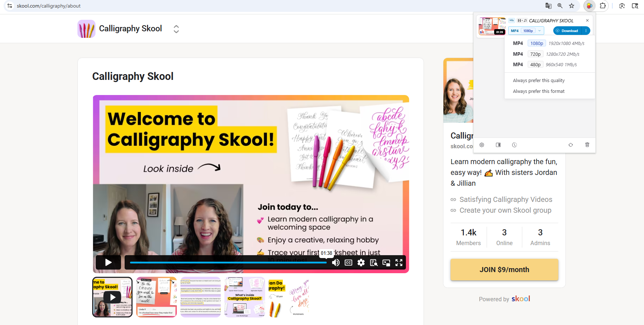This screenshot has height=325, width=644.
Task: View site information icon in address bar
Action: tap(10, 6)
